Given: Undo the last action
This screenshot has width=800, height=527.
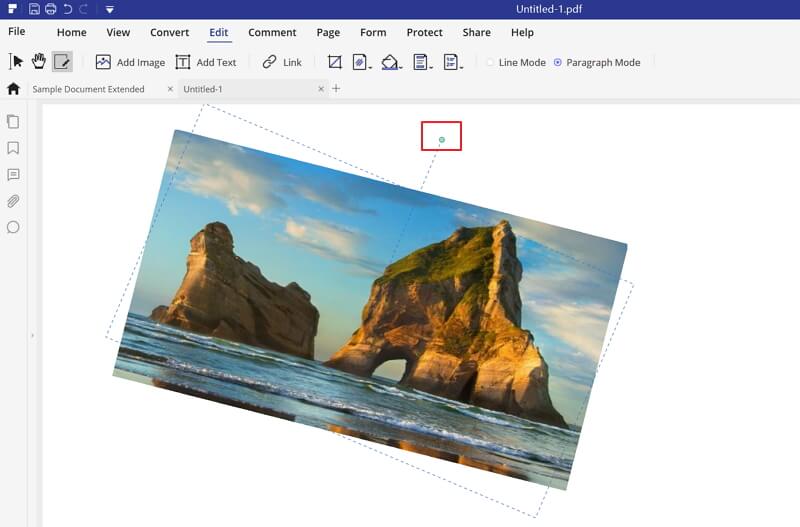Looking at the screenshot, I should 67,9.
